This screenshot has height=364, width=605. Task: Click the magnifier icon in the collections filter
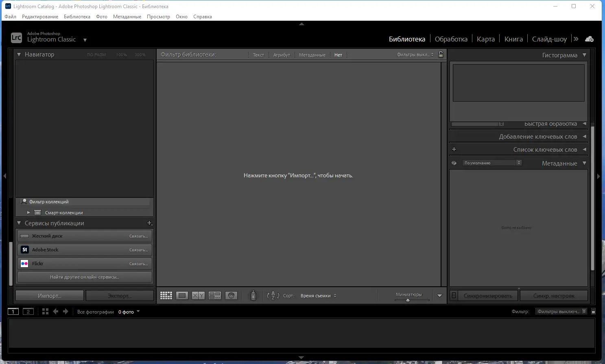[x=24, y=201]
